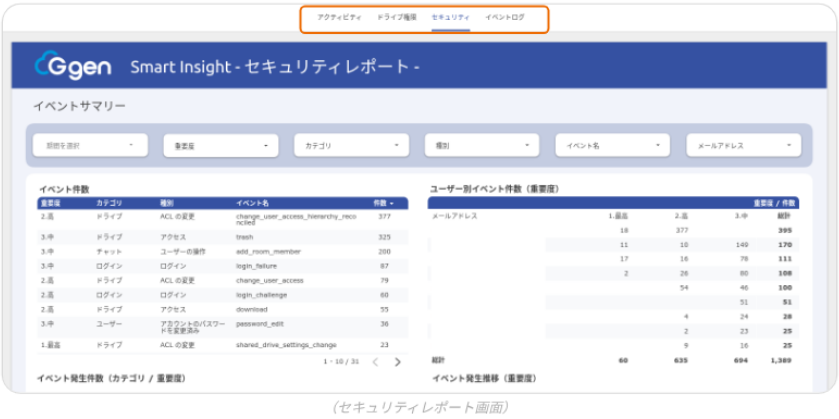Click the 重要度 / 件数 header in user table
The height and width of the screenshot is (419, 839).
click(x=775, y=203)
